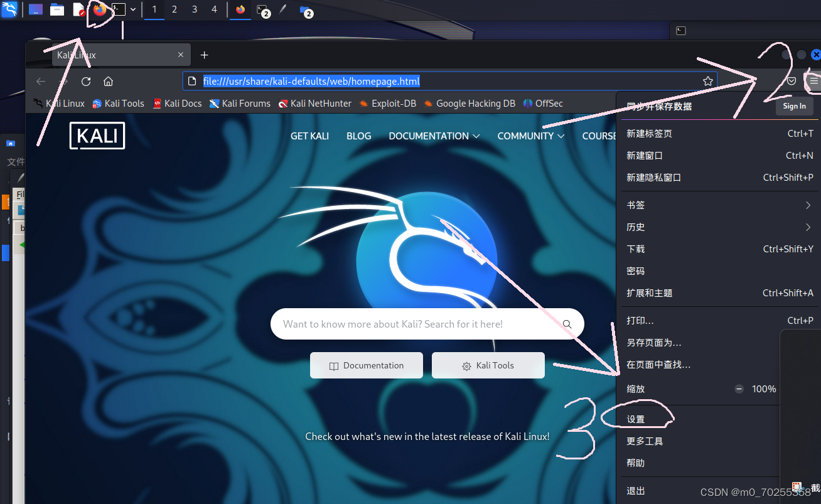The height and width of the screenshot is (504, 821).
Task: Expand the terminal launcher dropdown arrow
Action: 133,9
